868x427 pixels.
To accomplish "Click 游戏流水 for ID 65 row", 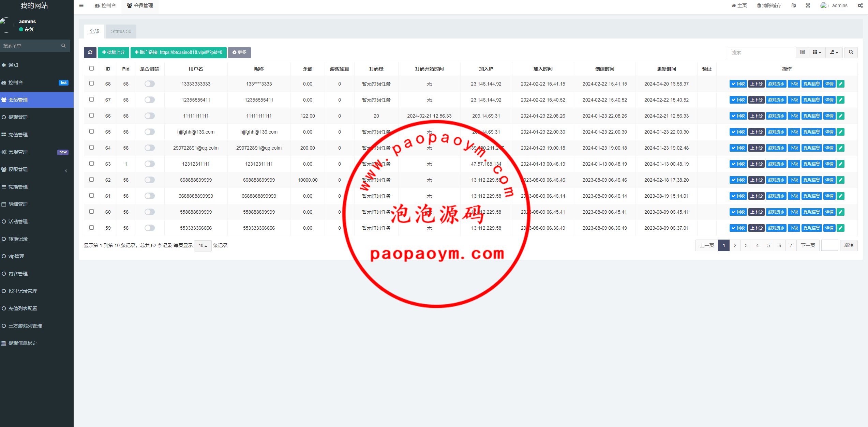I will pyautogui.click(x=776, y=132).
